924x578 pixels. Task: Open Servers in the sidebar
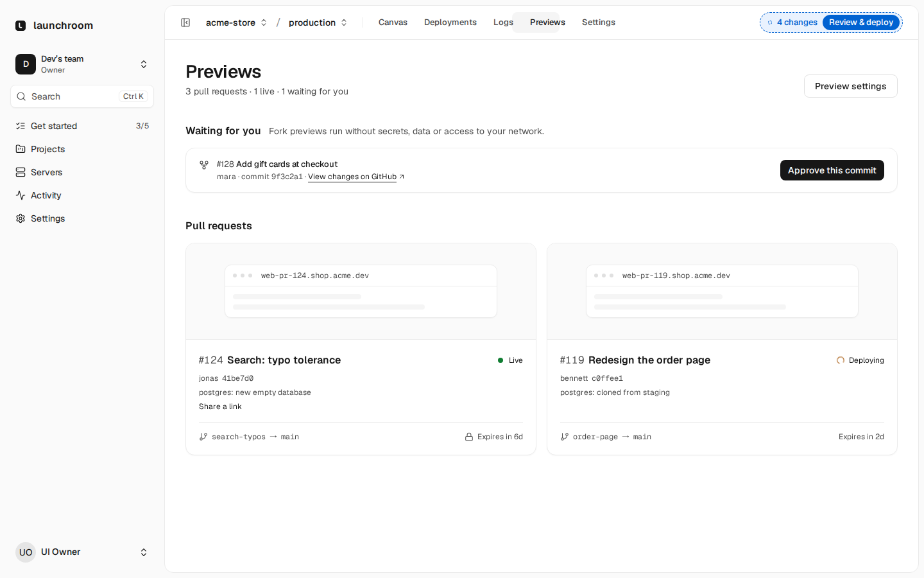point(82,172)
